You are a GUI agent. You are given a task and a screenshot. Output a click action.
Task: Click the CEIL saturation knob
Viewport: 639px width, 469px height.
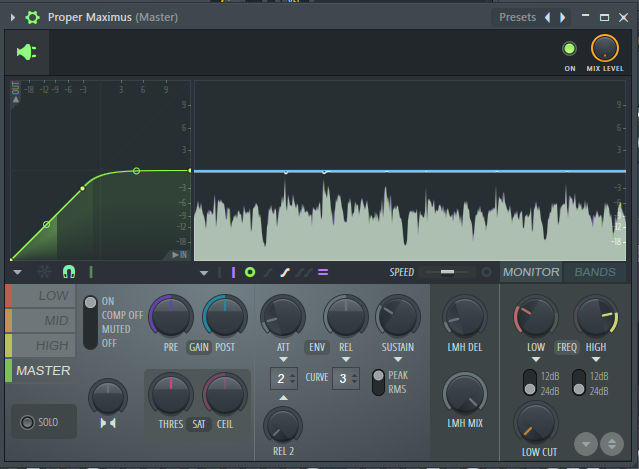(x=225, y=394)
